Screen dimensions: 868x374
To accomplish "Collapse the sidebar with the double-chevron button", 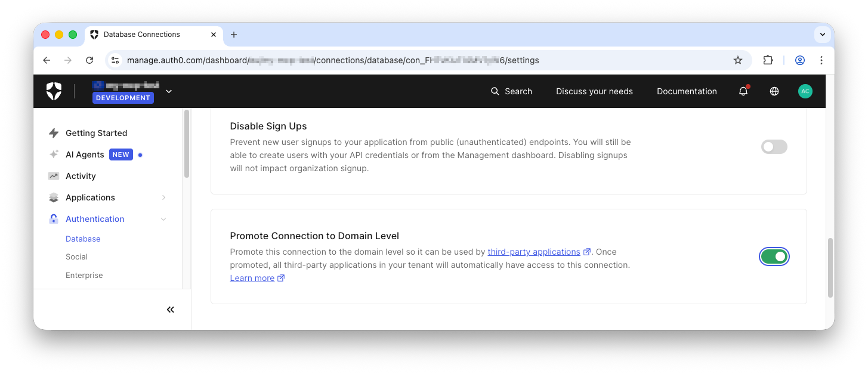I will point(170,309).
